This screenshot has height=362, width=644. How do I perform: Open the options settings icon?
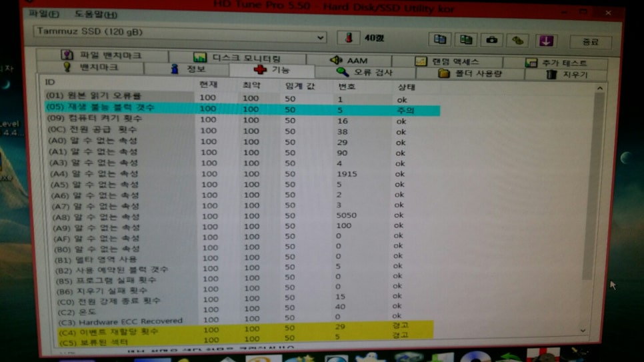click(x=517, y=40)
